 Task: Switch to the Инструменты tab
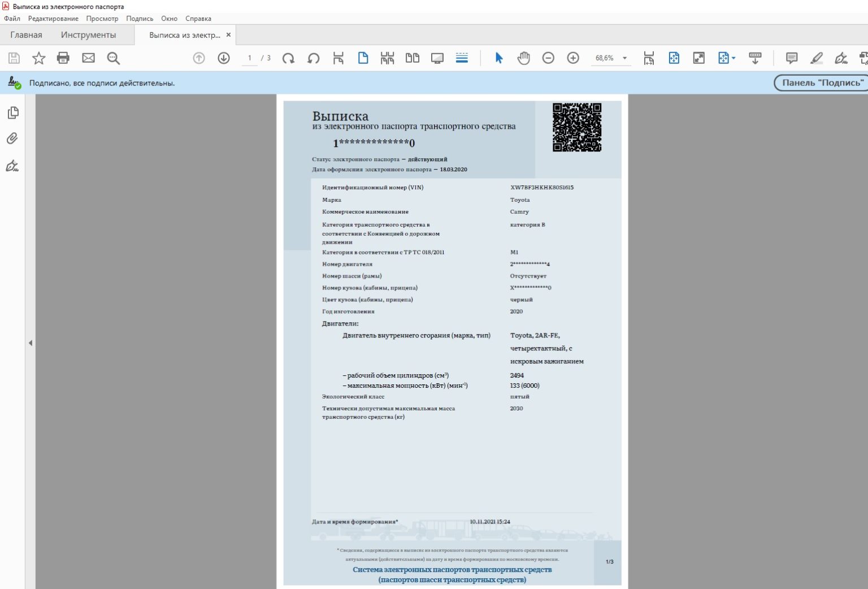click(x=88, y=35)
